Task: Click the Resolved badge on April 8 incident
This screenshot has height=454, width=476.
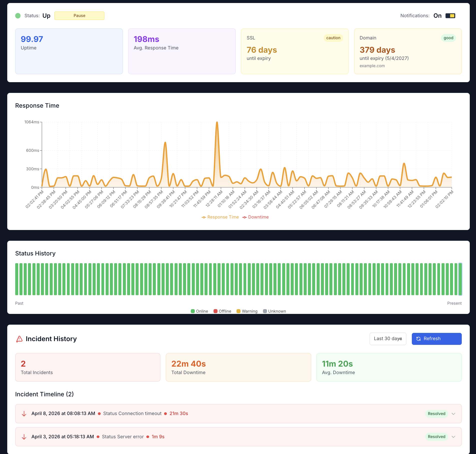Action: point(436,413)
